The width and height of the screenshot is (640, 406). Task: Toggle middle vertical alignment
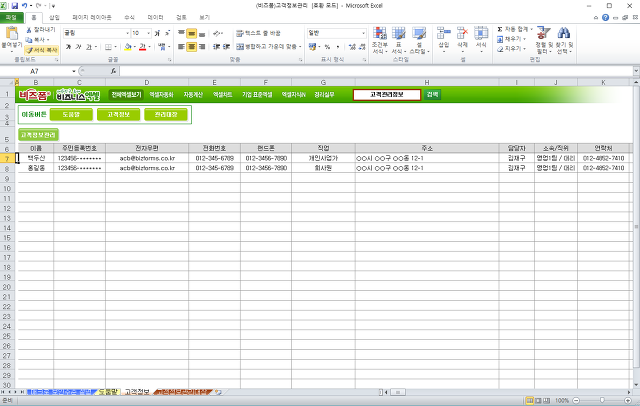pos(191,33)
